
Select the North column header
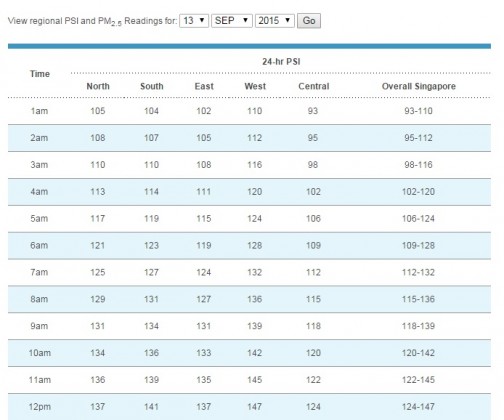98,86
